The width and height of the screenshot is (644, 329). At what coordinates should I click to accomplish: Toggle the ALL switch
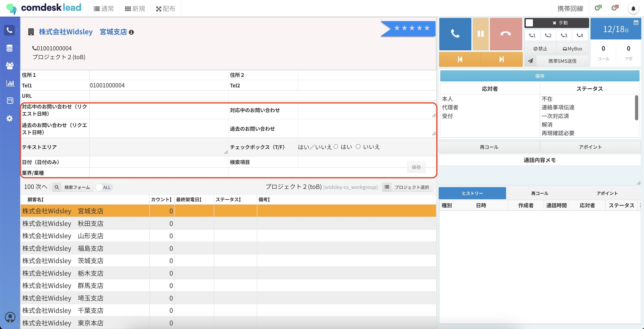[104, 187]
